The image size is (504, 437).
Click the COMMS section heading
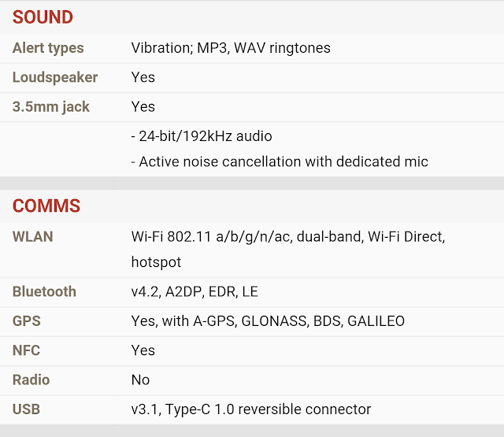[46, 206]
